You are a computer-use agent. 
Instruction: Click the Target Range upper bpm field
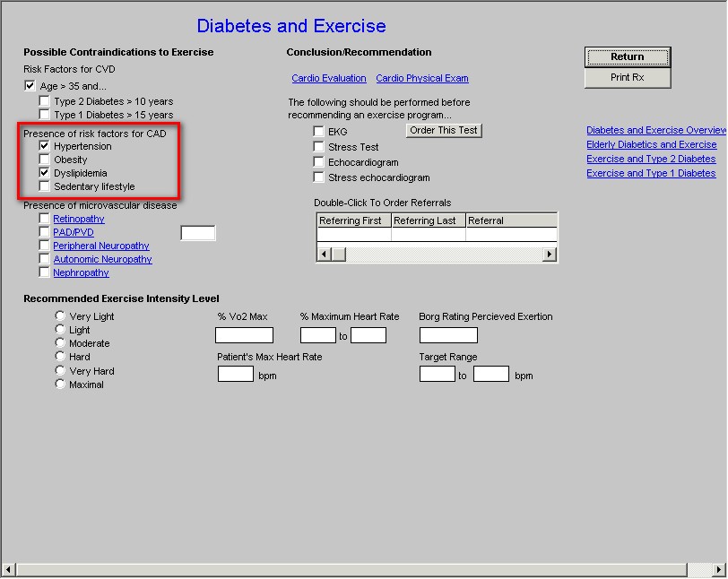pos(491,375)
